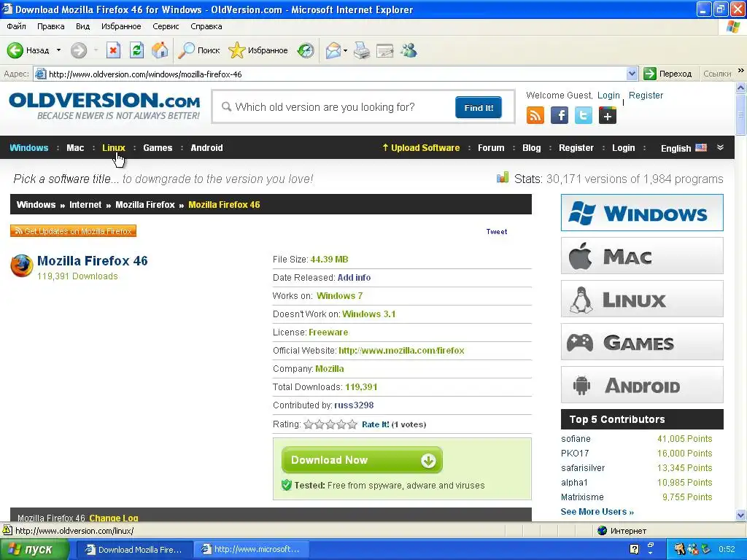
Task: Click the scroll down arrow of the page
Action: point(741,515)
